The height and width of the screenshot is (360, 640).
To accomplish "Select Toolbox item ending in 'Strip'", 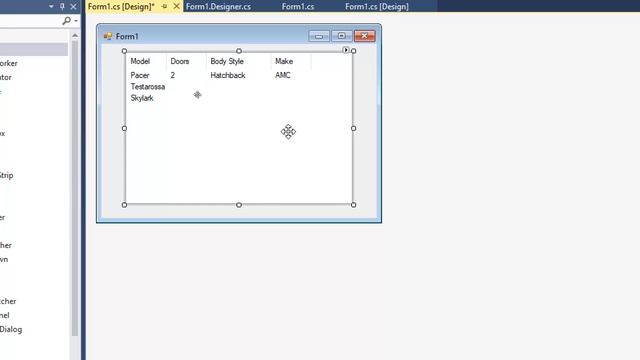I will click(x=7, y=176).
